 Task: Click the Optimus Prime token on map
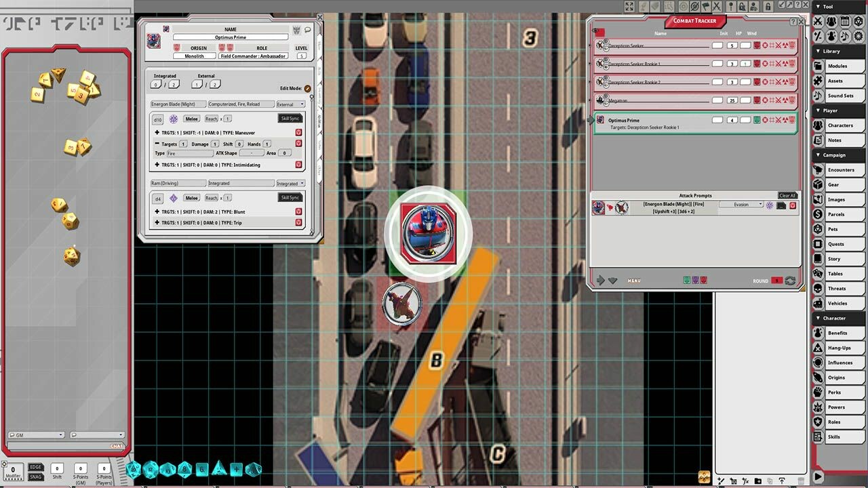coord(428,233)
